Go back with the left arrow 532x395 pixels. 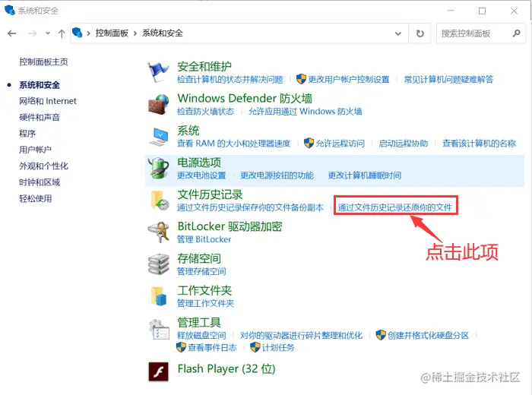[12, 33]
